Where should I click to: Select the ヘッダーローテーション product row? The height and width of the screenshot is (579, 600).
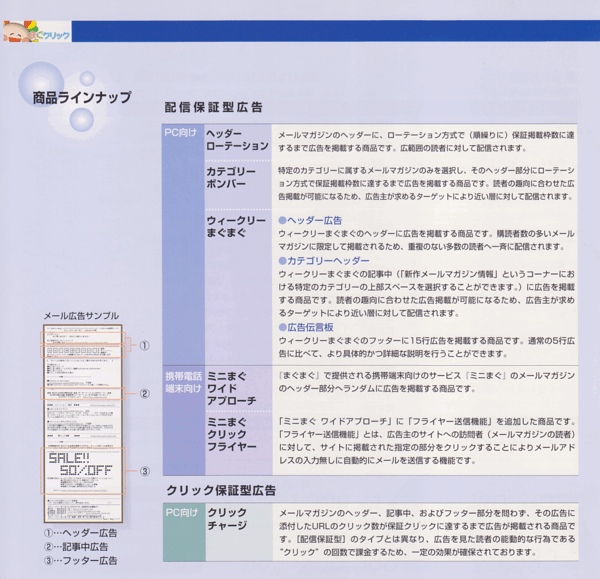coord(390,142)
